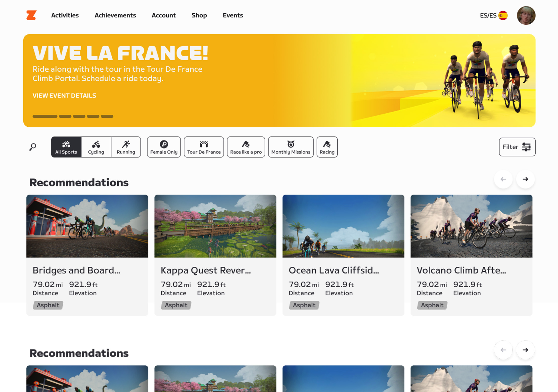Pick the Monthly Missions category
This screenshot has width=558, height=392.
(x=291, y=147)
